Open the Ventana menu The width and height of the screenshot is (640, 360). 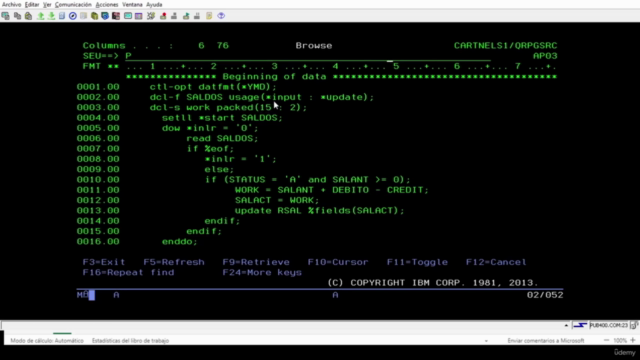click(132, 4)
